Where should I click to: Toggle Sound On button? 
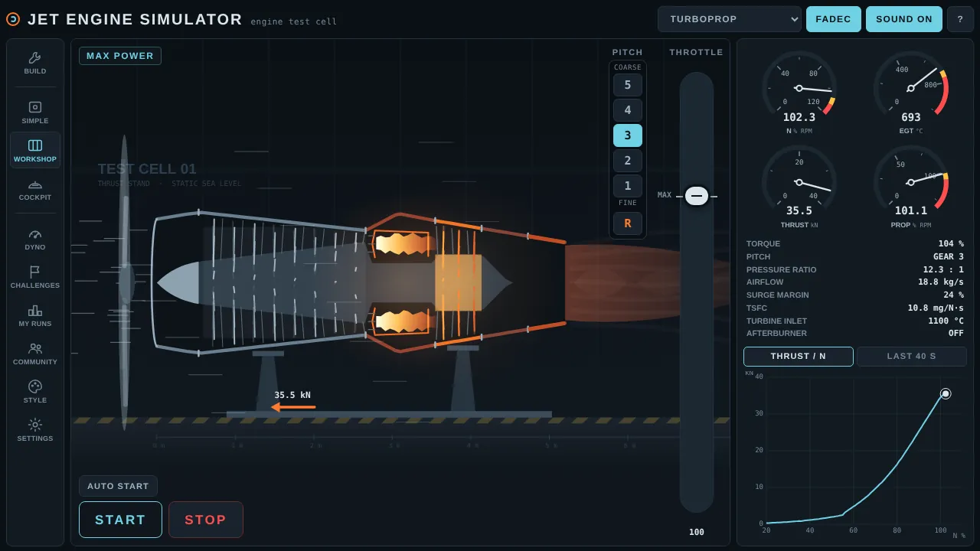click(904, 19)
